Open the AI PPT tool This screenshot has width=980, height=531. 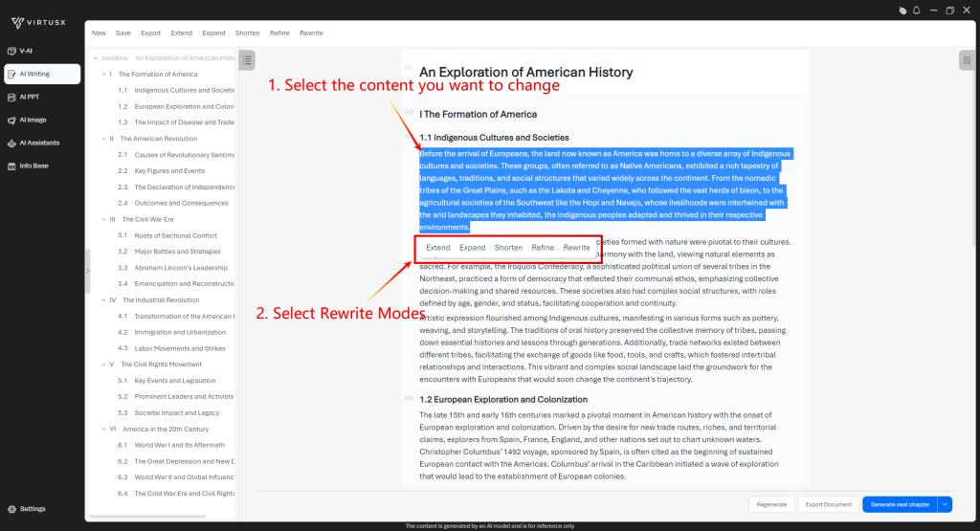coord(23,97)
